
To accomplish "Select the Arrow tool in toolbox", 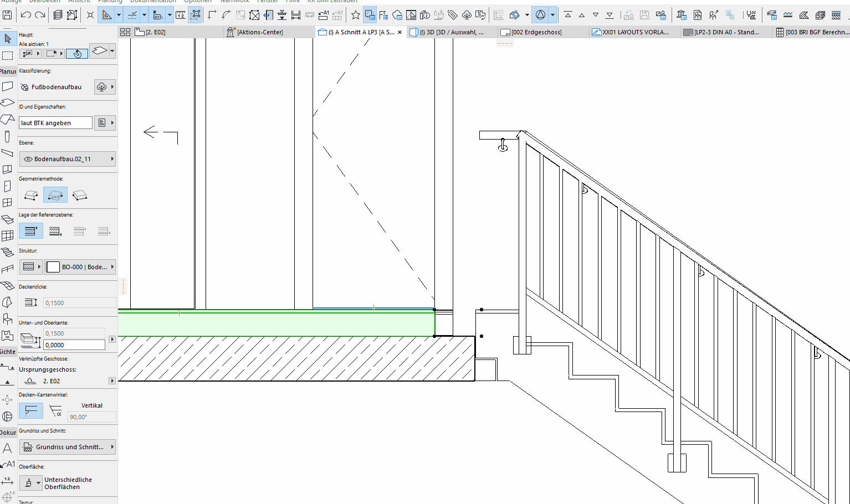I will 7,38.
